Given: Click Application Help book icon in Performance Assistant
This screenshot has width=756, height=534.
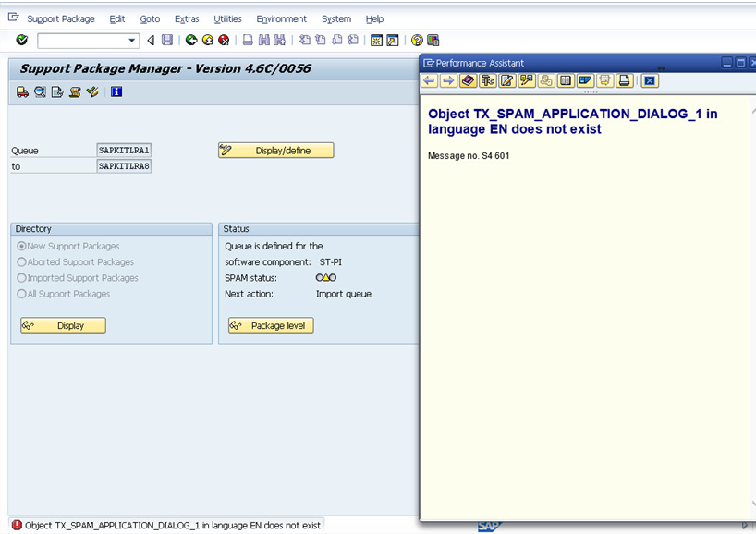Looking at the screenshot, I should pos(468,80).
